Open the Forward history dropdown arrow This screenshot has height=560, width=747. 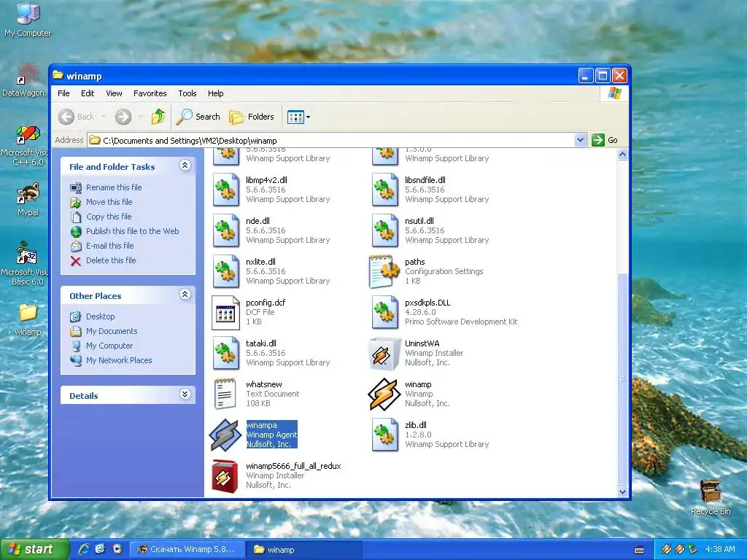(140, 117)
